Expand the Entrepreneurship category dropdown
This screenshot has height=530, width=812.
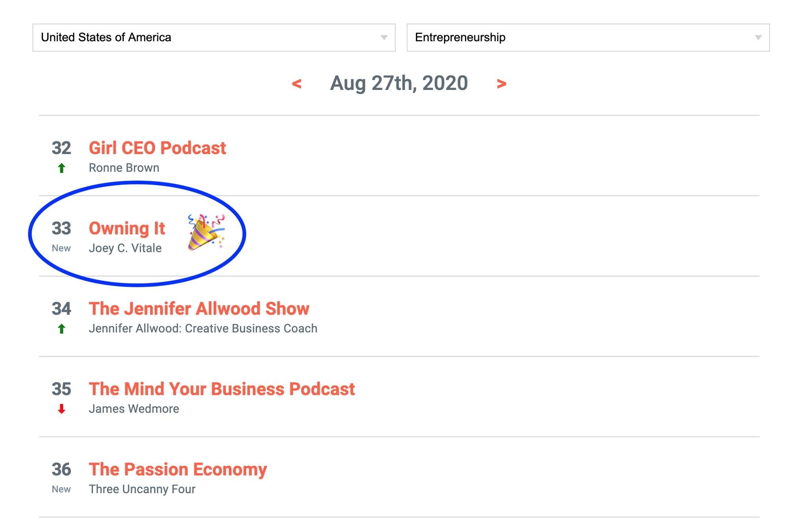(x=588, y=38)
